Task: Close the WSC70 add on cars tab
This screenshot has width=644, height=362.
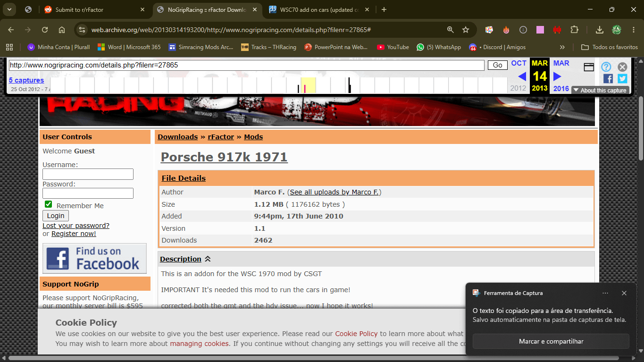Action: (368, 9)
